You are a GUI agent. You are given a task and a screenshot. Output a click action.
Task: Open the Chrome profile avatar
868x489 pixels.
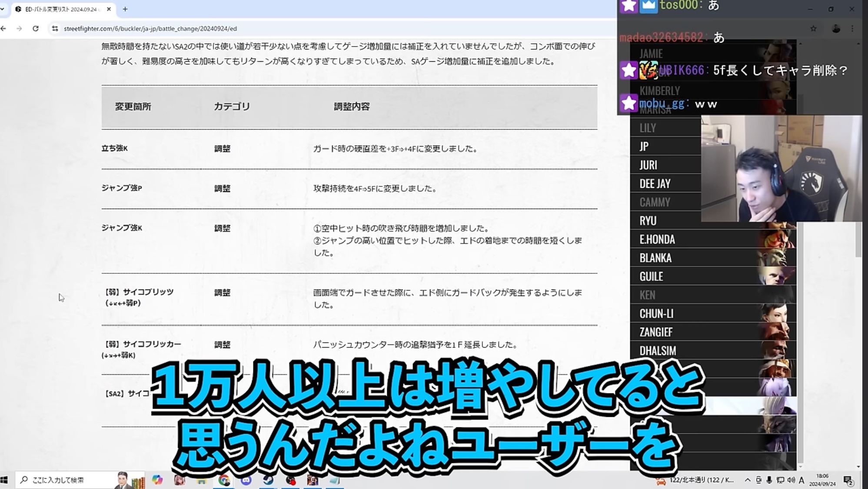click(x=836, y=29)
